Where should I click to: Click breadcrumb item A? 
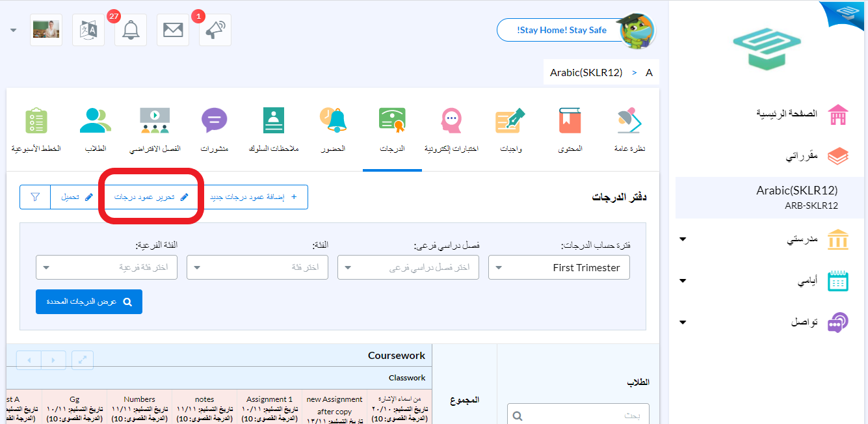[x=649, y=72]
